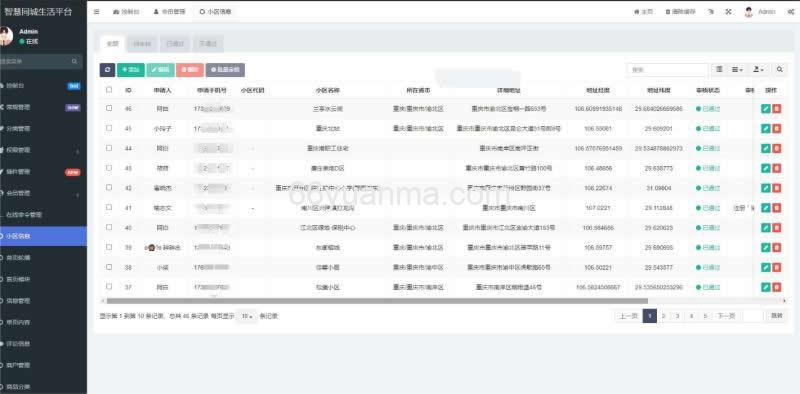Click the 跳转 page jump button
The width and height of the screenshot is (800, 394).
[777, 316]
